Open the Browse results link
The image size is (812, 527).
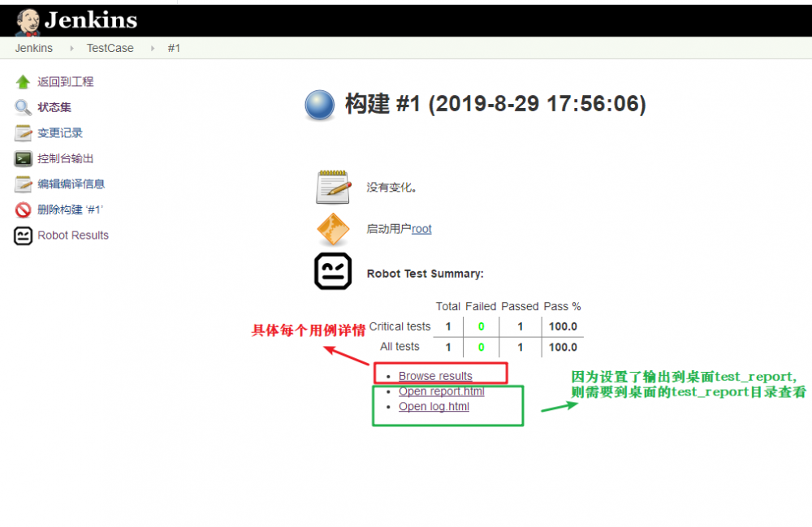point(435,376)
